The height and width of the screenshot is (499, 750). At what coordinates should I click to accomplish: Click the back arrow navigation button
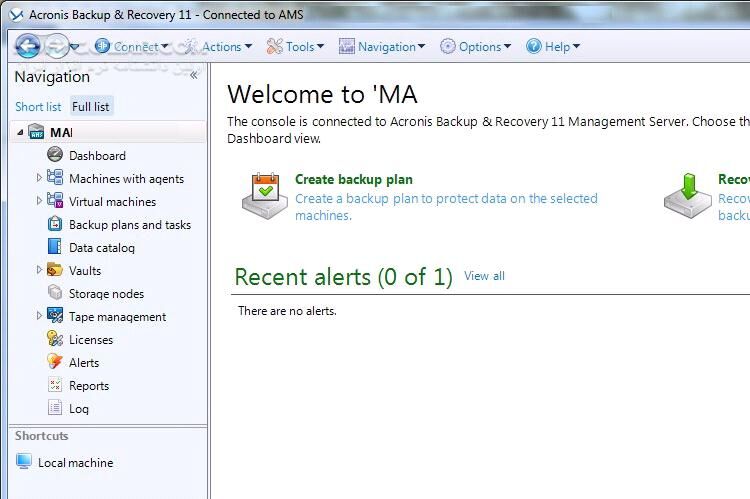(x=28, y=45)
